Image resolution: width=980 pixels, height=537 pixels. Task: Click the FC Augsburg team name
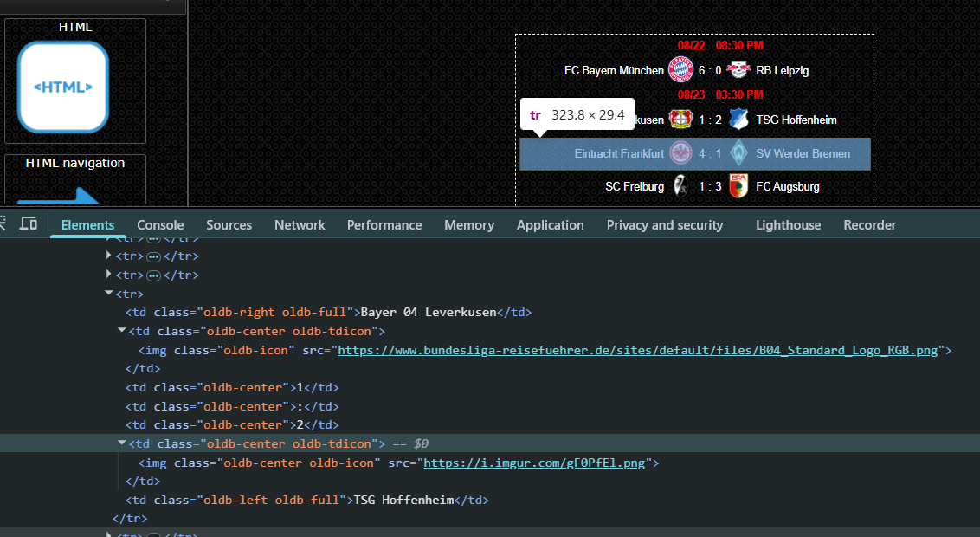pos(788,186)
